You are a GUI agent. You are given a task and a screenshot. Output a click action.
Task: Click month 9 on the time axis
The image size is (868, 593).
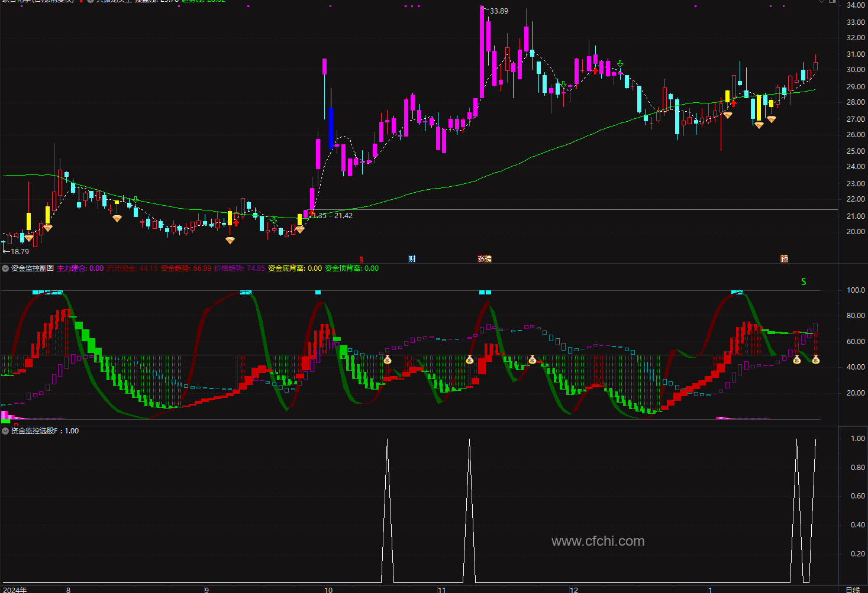pyautogui.click(x=206, y=589)
